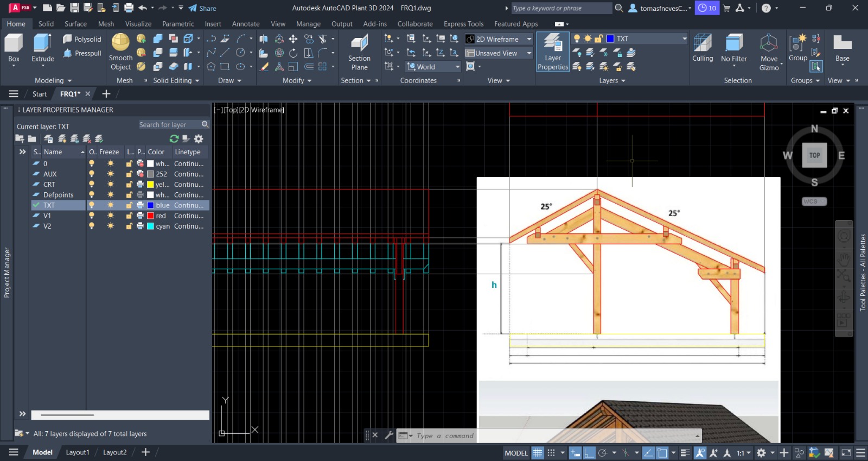Click the Search for layer field
This screenshot has width=868, height=461.
(x=169, y=125)
